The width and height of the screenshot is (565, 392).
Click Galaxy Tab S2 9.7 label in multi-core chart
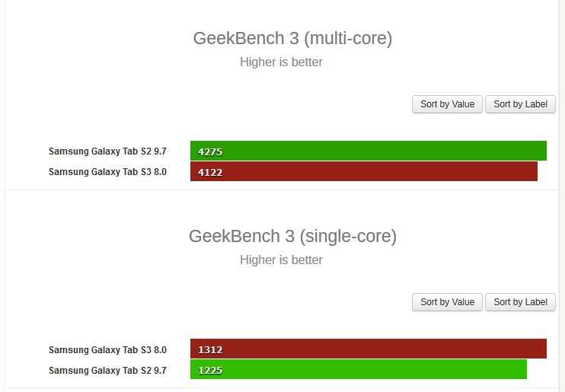click(x=107, y=151)
